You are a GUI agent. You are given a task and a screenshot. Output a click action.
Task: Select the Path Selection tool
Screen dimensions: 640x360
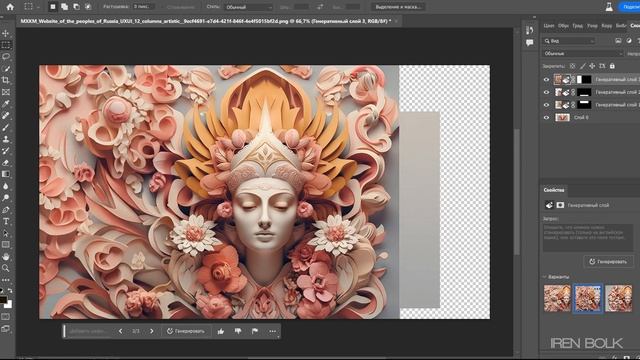pos(6,233)
